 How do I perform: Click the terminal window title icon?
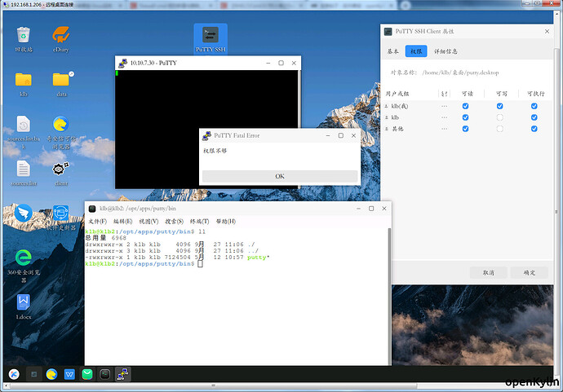coord(92,209)
